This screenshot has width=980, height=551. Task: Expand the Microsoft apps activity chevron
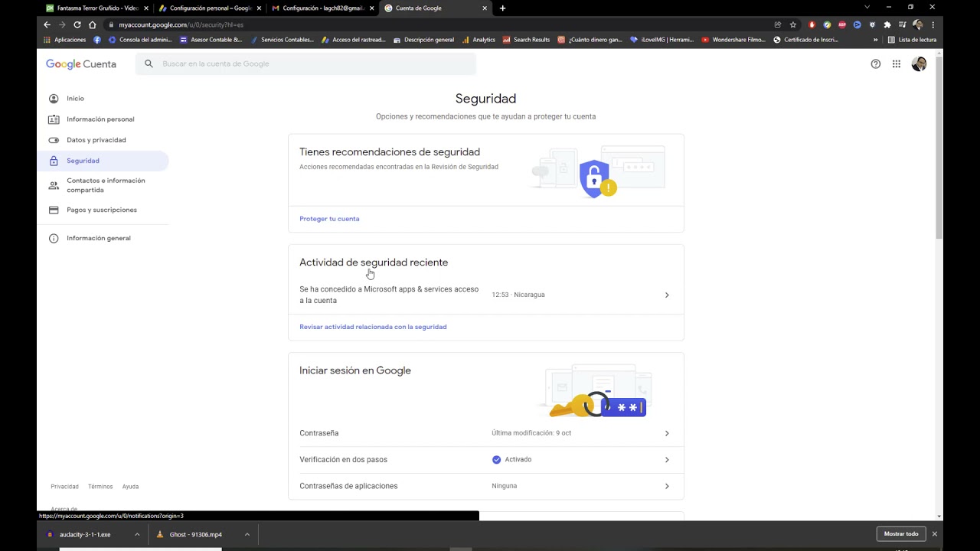(x=667, y=295)
